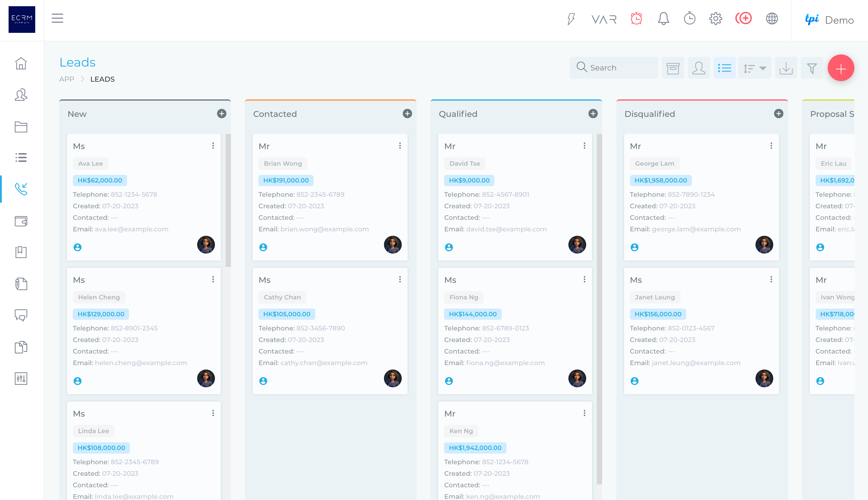Add a lead to the Disqualified column
The height and width of the screenshot is (500, 868).
pyautogui.click(x=779, y=114)
